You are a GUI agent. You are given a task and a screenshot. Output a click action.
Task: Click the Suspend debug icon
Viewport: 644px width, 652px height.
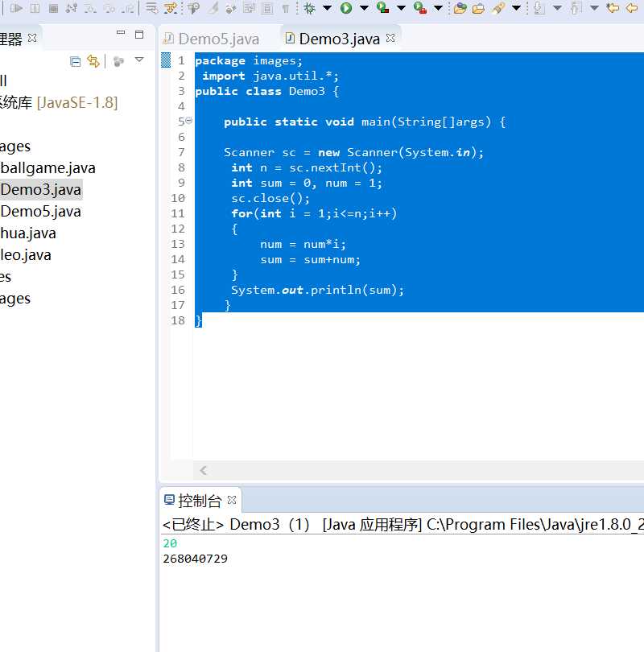[x=35, y=8]
